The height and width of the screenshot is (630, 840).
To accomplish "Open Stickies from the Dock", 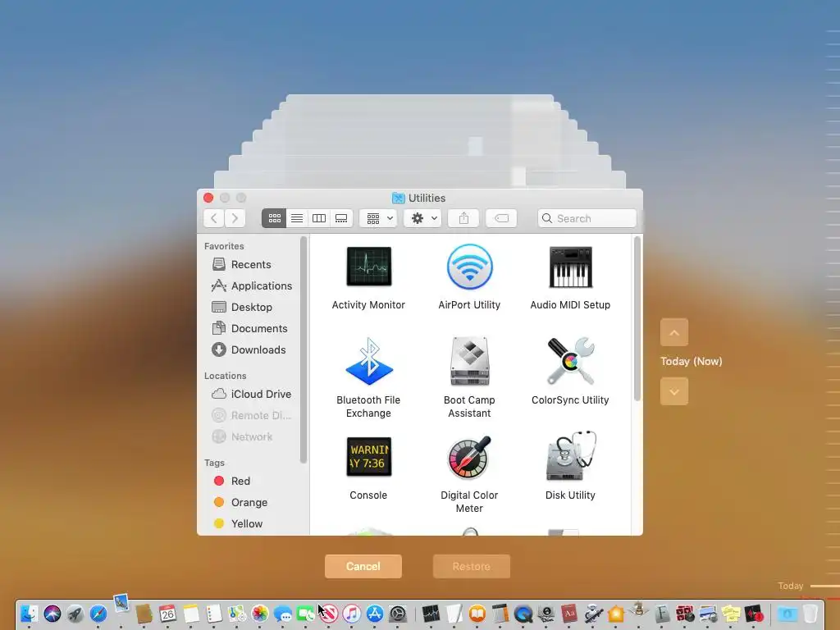I will 731,614.
